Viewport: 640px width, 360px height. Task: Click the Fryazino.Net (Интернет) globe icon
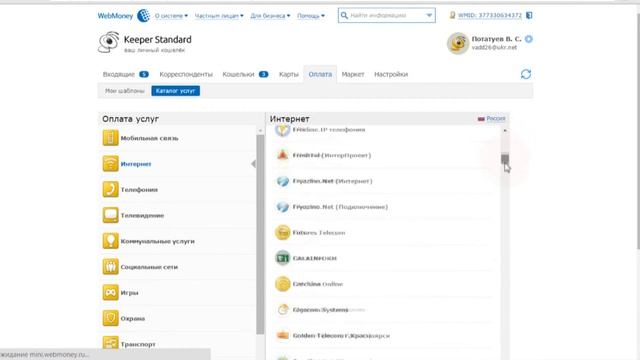click(x=282, y=181)
